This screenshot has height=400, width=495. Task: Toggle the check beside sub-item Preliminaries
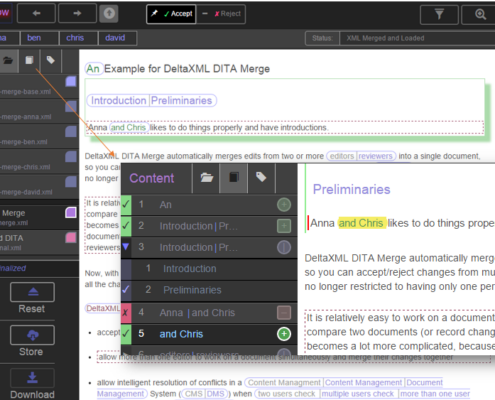click(x=126, y=290)
